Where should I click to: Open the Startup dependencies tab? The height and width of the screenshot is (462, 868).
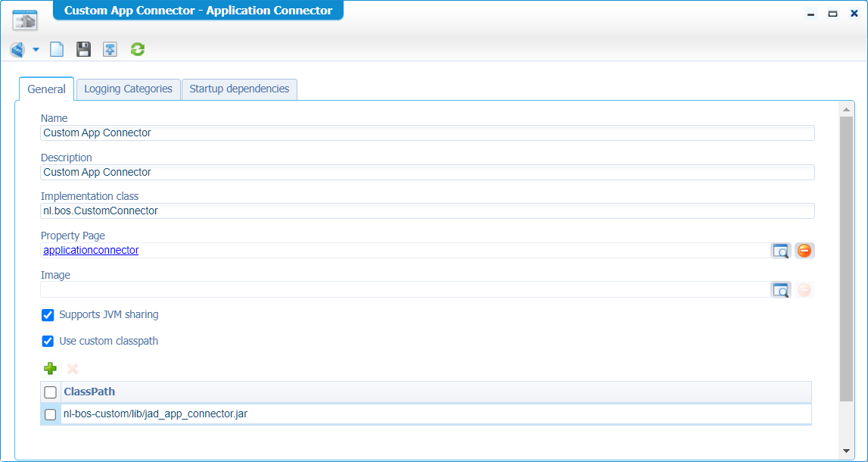pos(239,89)
